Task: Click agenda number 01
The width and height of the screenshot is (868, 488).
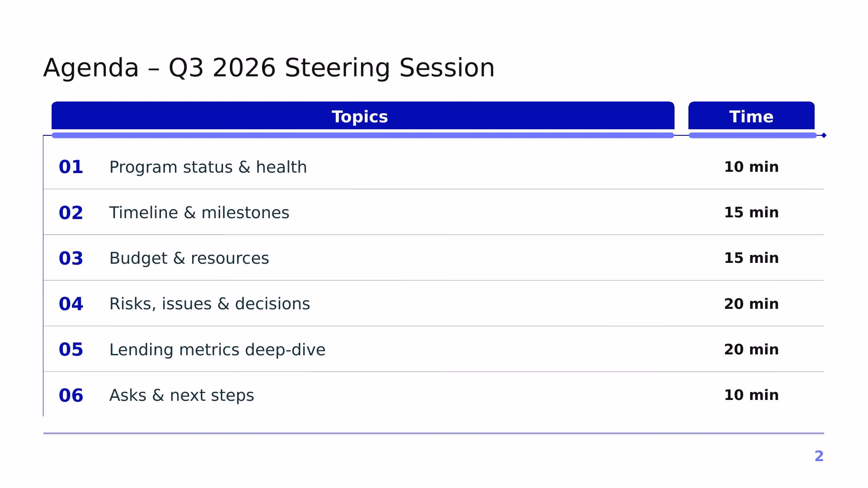Action: click(71, 167)
